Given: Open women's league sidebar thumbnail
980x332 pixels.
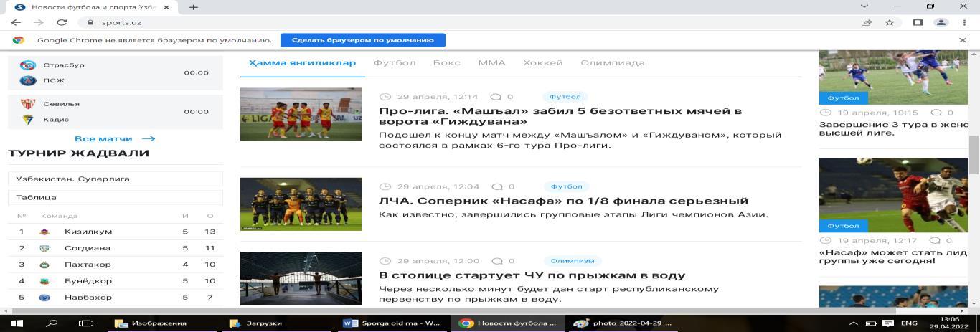Looking at the screenshot, I should [893, 77].
